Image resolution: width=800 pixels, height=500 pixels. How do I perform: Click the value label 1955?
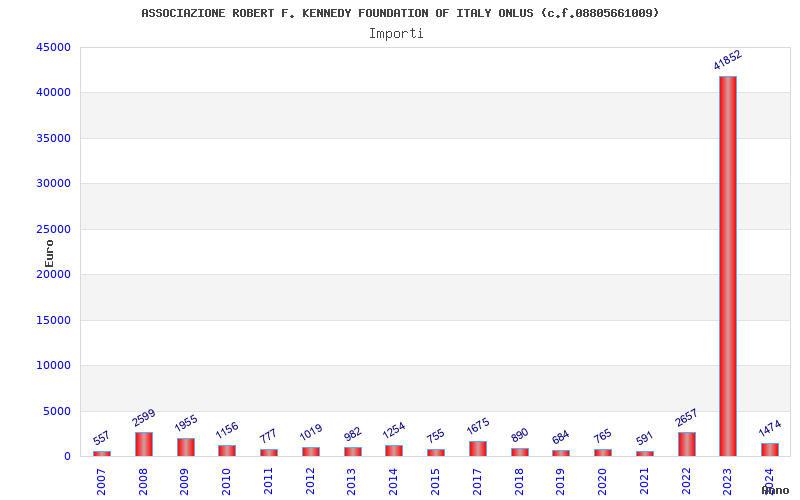pyautogui.click(x=186, y=423)
